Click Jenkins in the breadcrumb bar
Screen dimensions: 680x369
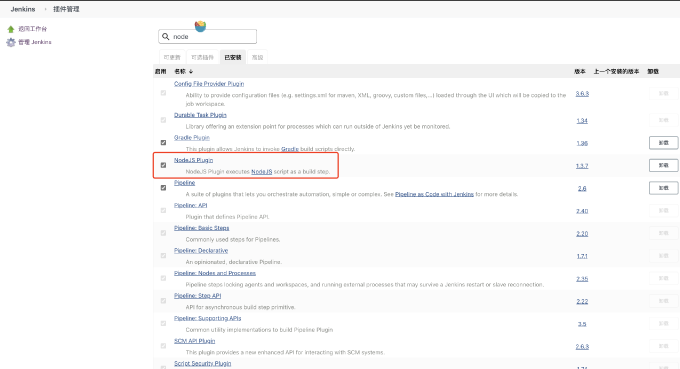[23, 9]
